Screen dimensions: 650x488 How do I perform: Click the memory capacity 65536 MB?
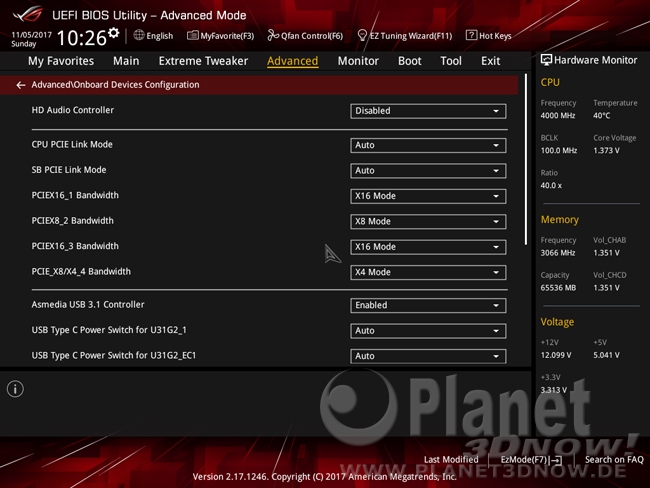pyautogui.click(x=558, y=288)
